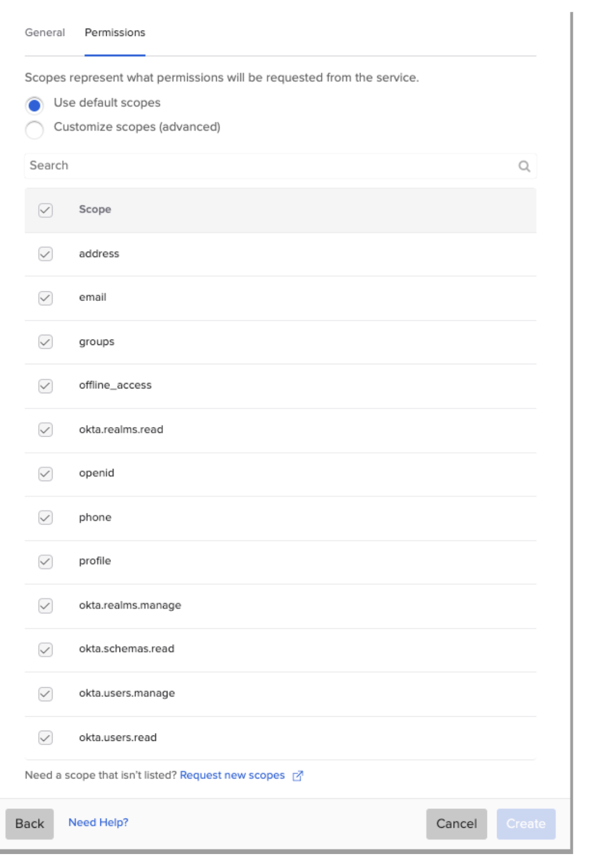Toggle the offline_access scope checkbox
Image resolution: width=591 pixels, height=868 pixels.
[46, 386]
